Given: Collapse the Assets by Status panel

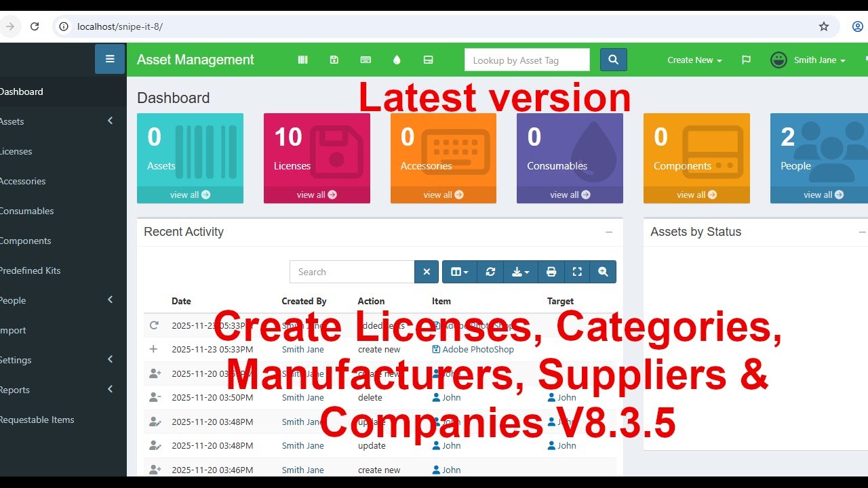Looking at the screenshot, I should click(x=862, y=232).
